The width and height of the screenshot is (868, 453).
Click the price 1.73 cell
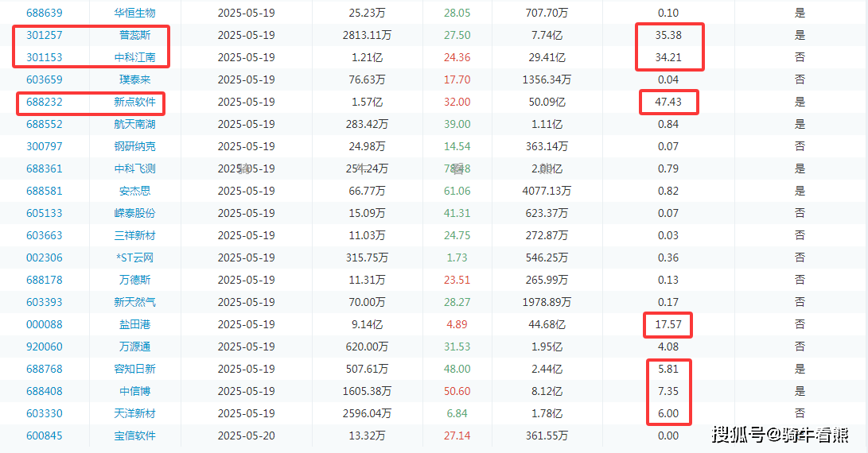[457, 257]
